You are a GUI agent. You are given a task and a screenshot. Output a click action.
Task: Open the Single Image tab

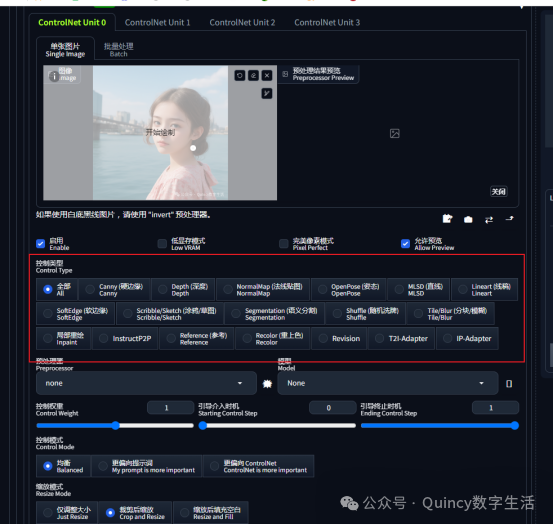[x=65, y=50]
